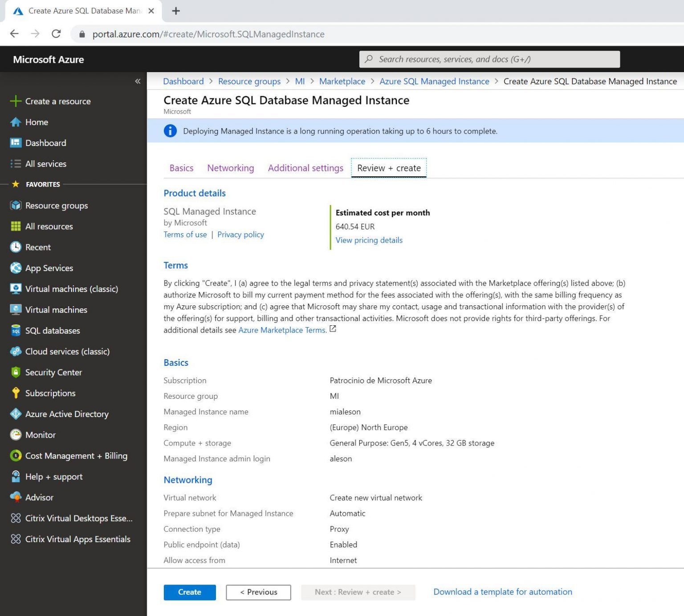Screen dimensions: 684x616
Task: Click the Create button
Action: (189, 592)
